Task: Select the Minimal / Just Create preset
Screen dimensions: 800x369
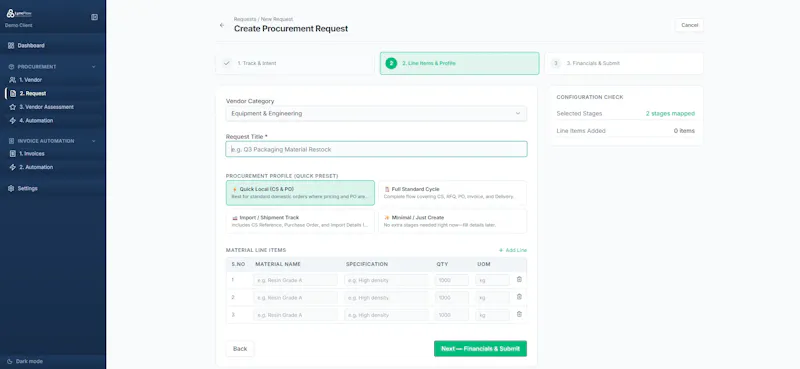Action: [452, 221]
